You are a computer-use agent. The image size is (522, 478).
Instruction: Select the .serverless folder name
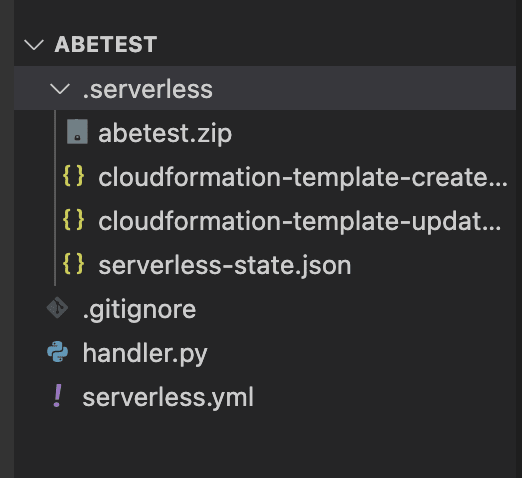(x=147, y=90)
